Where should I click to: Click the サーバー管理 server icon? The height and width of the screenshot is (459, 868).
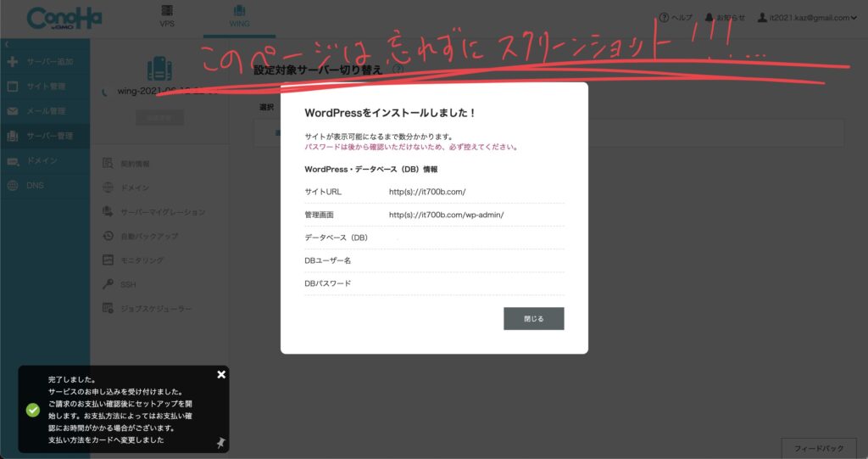click(13, 136)
